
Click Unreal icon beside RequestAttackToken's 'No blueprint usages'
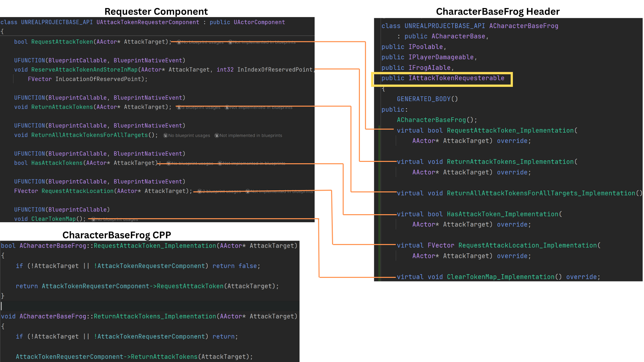pos(179,42)
